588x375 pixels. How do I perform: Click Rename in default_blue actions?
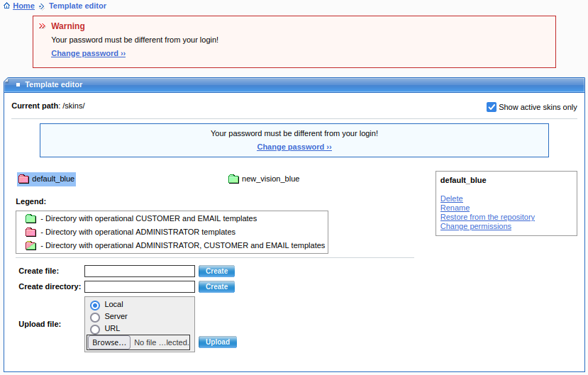tap(455, 208)
